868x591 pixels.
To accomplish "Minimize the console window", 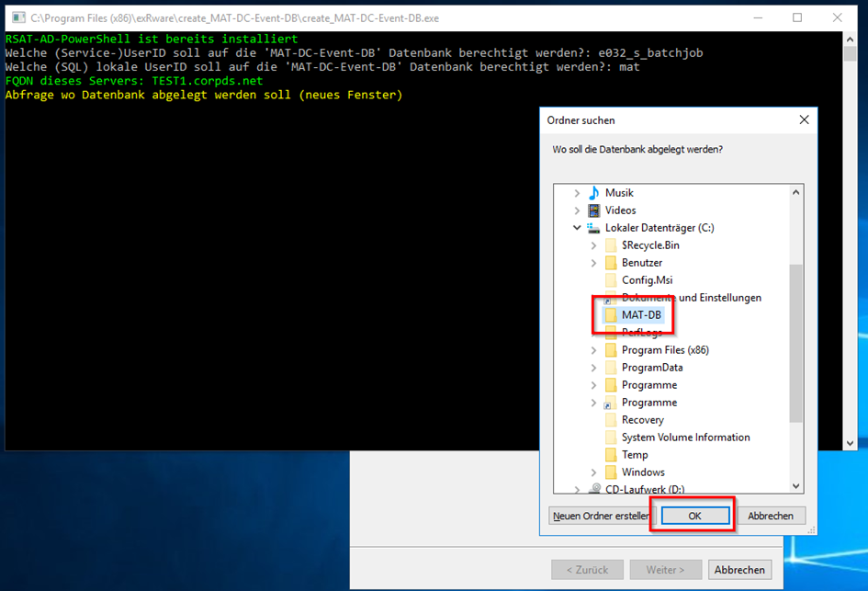I will 758,17.
